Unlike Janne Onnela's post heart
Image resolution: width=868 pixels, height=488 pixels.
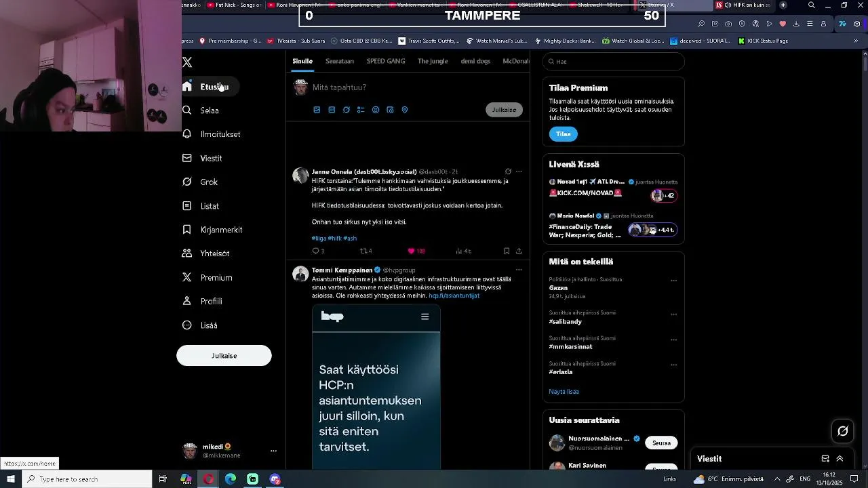(412, 251)
